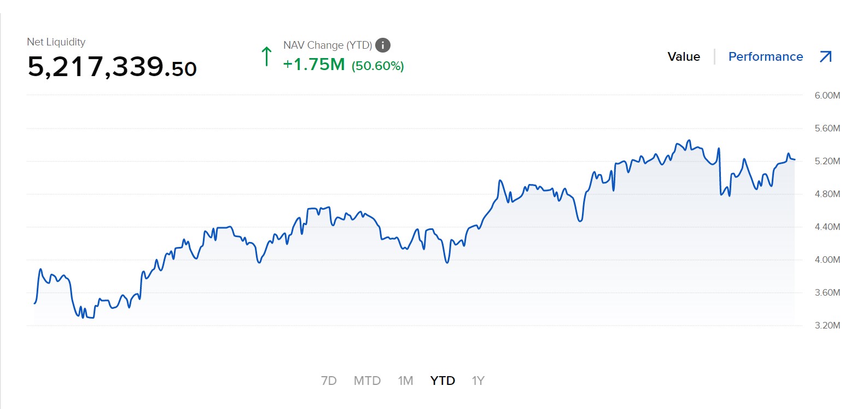868x409 pixels.
Task: Click the +1.75M NAV change amount
Action: point(314,65)
